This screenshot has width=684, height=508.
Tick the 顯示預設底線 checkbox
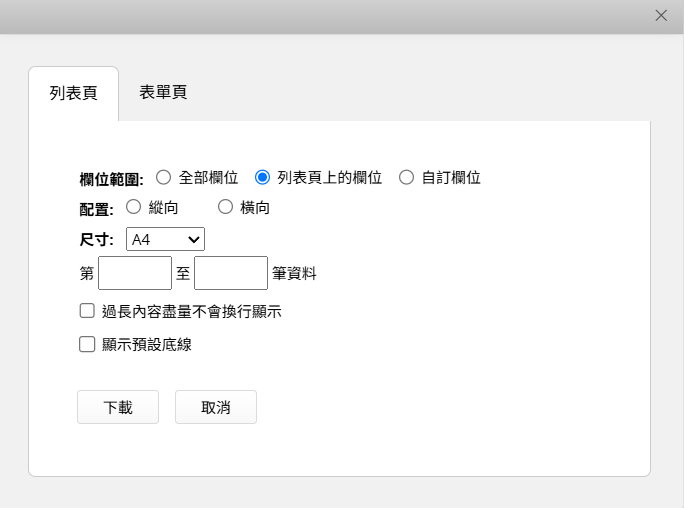[x=87, y=344]
